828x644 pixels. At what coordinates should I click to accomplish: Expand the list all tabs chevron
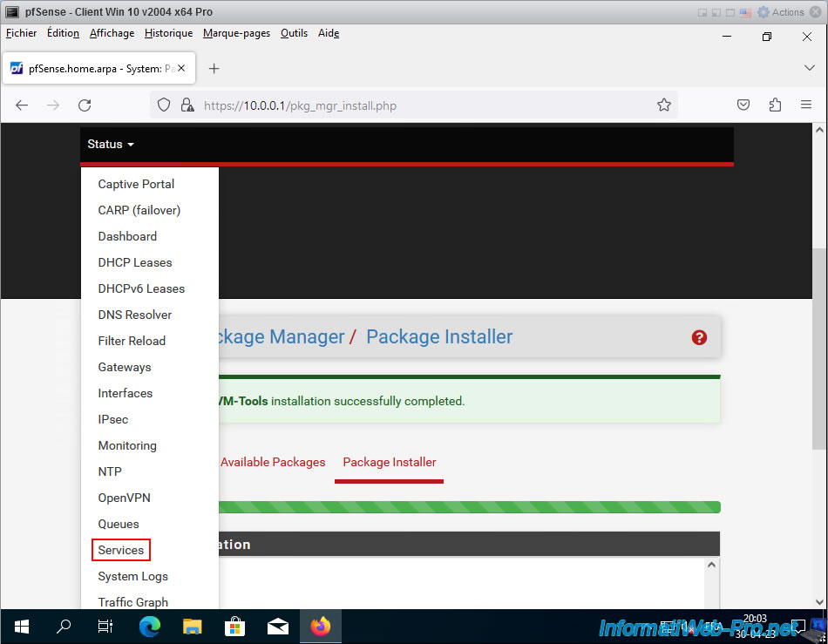click(809, 68)
